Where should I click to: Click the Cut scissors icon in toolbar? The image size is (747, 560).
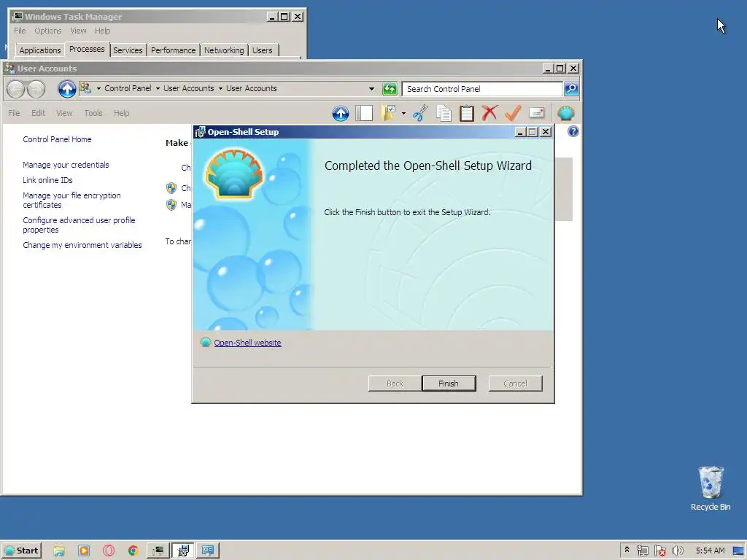pos(420,113)
